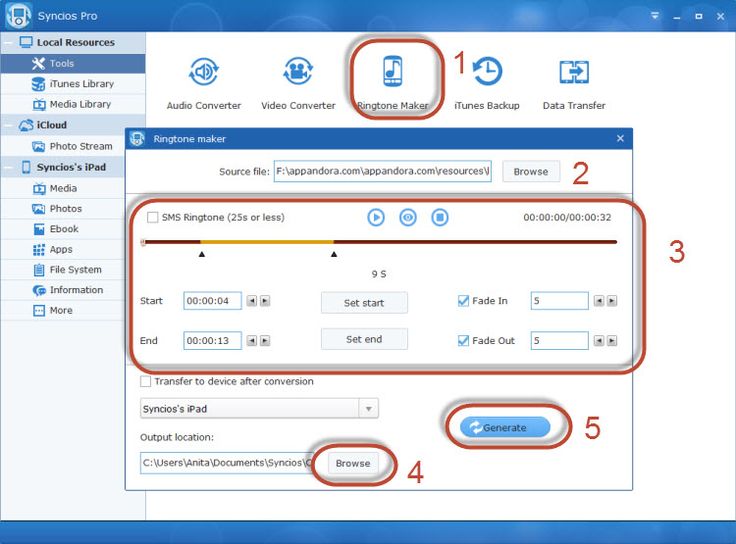The width and height of the screenshot is (736, 544).
Task: Open the Syncios's iPad device dropdown
Action: tap(368, 408)
